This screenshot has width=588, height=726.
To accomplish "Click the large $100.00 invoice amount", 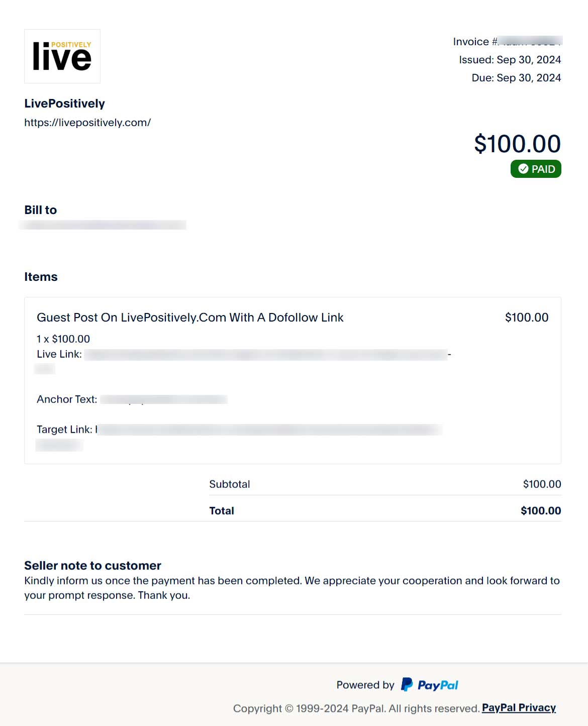I will point(517,144).
